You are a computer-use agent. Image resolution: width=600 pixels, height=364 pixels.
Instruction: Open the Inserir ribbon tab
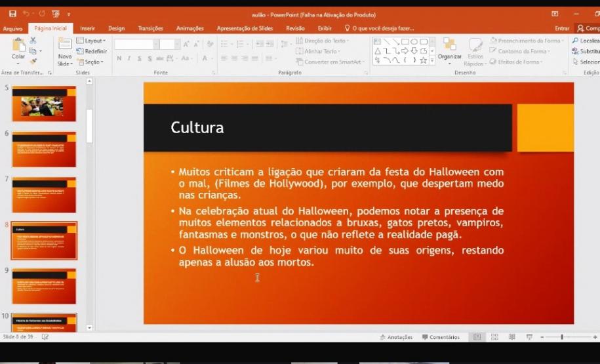click(87, 28)
